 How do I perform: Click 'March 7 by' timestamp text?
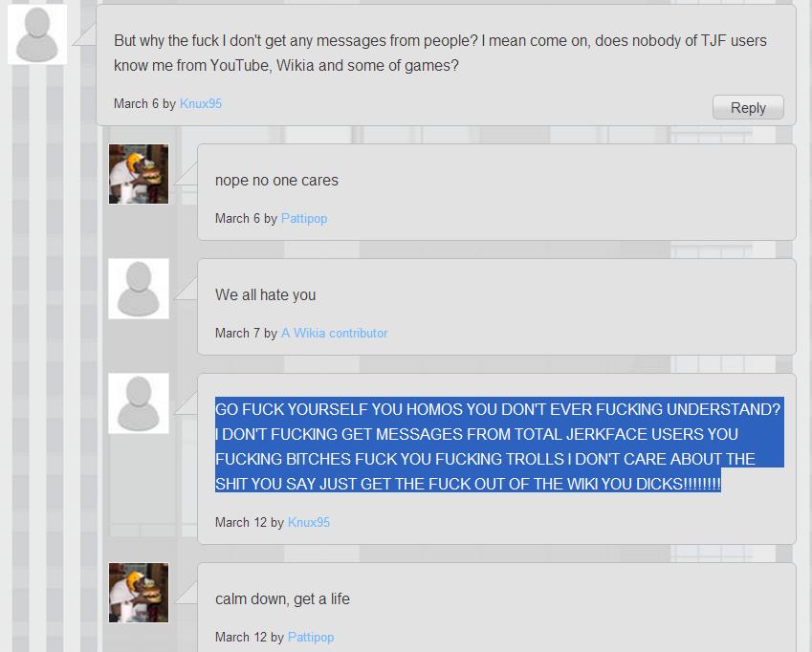coord(247,333)
